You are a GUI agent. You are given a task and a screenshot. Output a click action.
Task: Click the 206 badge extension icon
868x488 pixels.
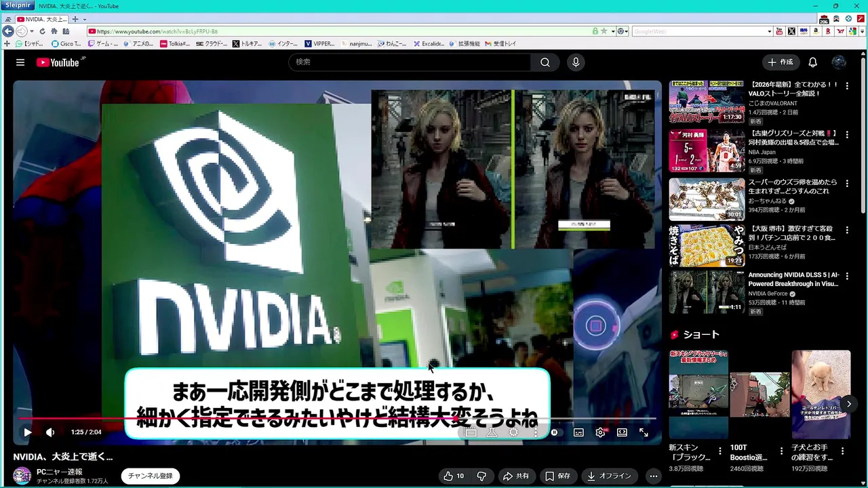(824, 19)
